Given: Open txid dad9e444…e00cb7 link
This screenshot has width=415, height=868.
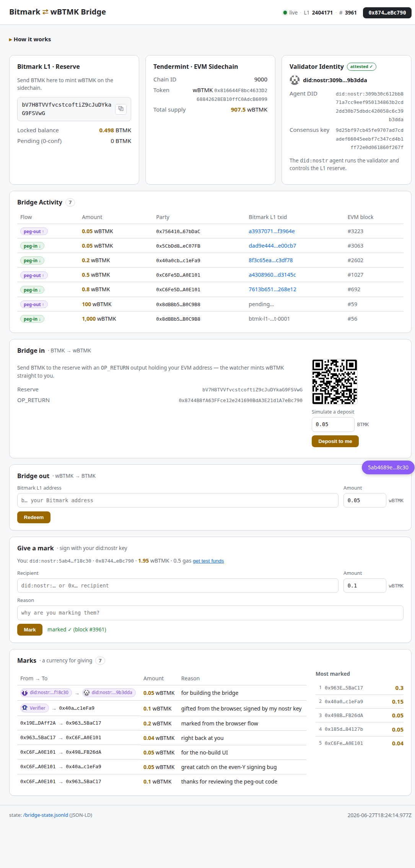Looking at the screenshot, I should [272, 246].
